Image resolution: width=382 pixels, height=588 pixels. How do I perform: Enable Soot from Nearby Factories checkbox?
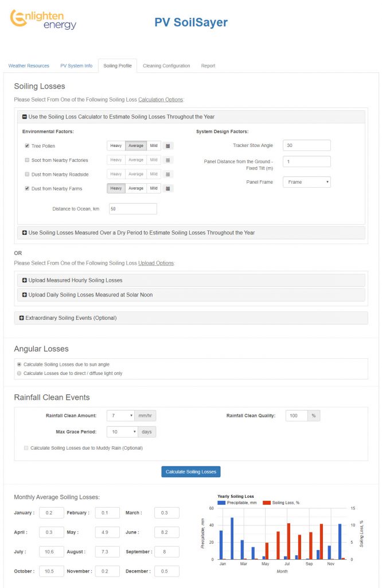[x=27, y=160]
